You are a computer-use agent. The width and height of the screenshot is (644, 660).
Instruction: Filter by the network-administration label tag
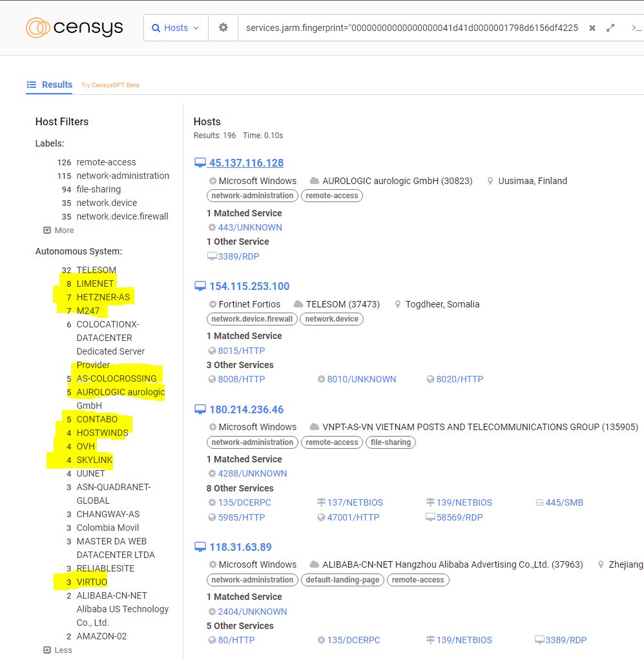(252, 196)
